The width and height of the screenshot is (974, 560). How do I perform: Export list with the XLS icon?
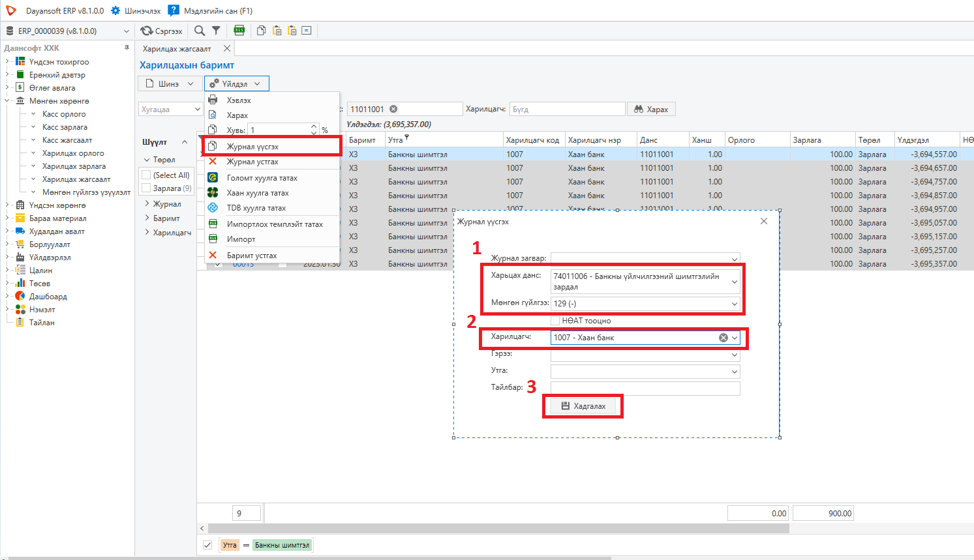click(239, 31)
